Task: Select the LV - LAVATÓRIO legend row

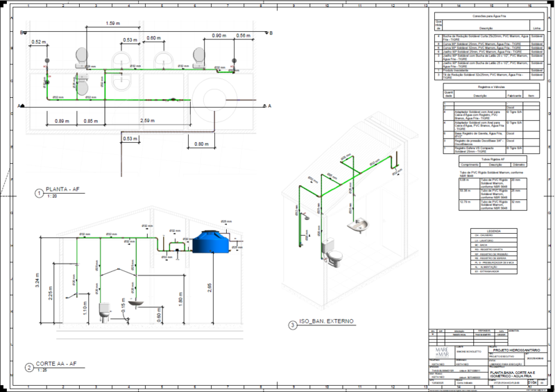Action: (494, 240)
